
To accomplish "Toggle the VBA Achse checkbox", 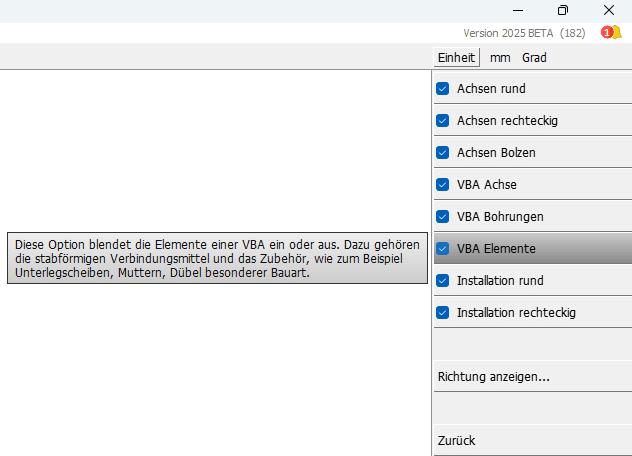I will pyautogui.click(x=443, y=185).
